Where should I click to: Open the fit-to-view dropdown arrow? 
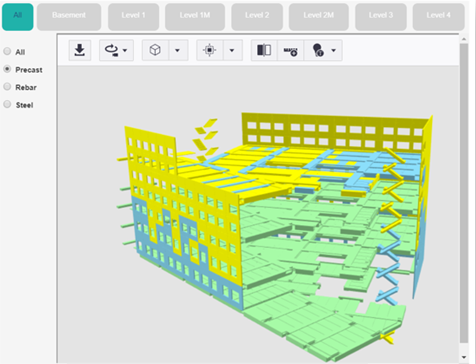click(232, 50)
